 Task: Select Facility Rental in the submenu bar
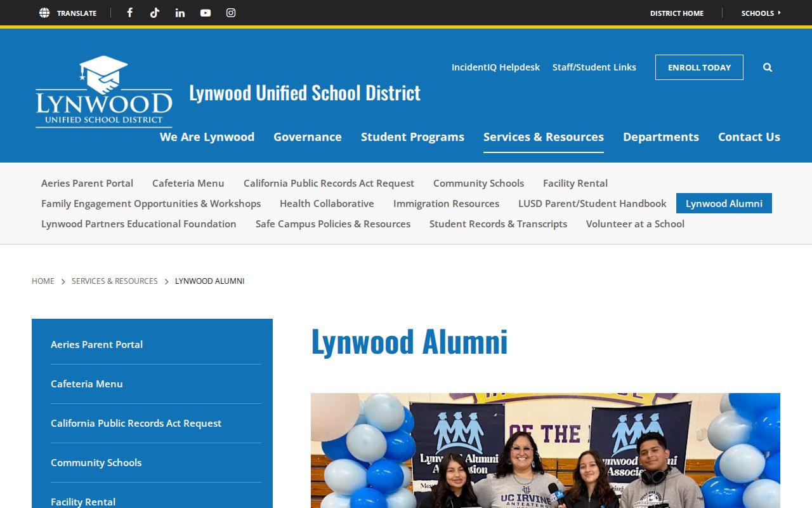[575, 183]
